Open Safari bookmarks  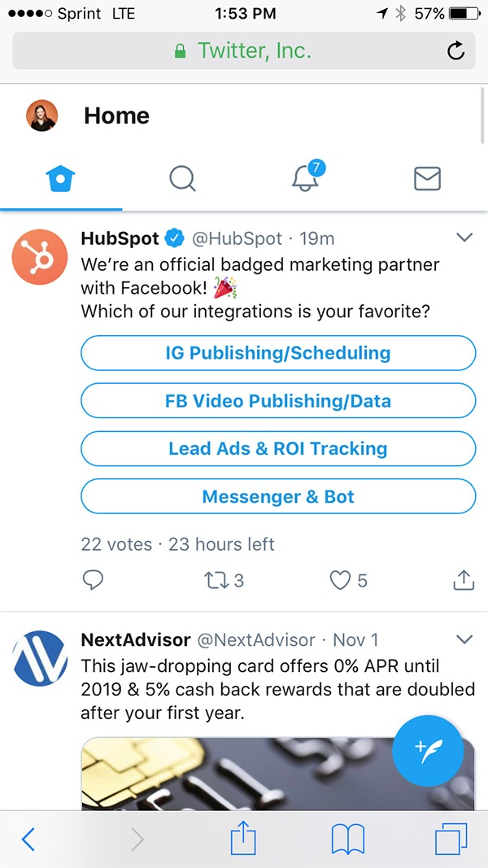pos(348,839)
